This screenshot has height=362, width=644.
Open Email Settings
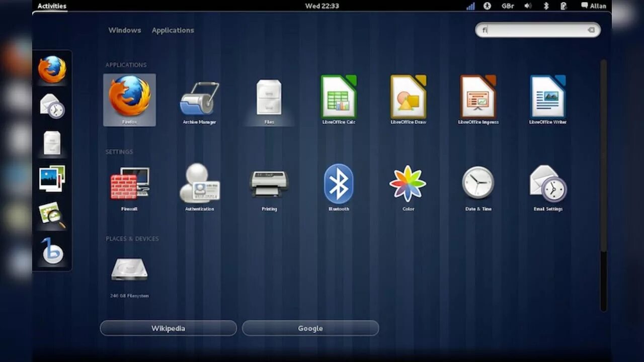click(x=548, y=188)
